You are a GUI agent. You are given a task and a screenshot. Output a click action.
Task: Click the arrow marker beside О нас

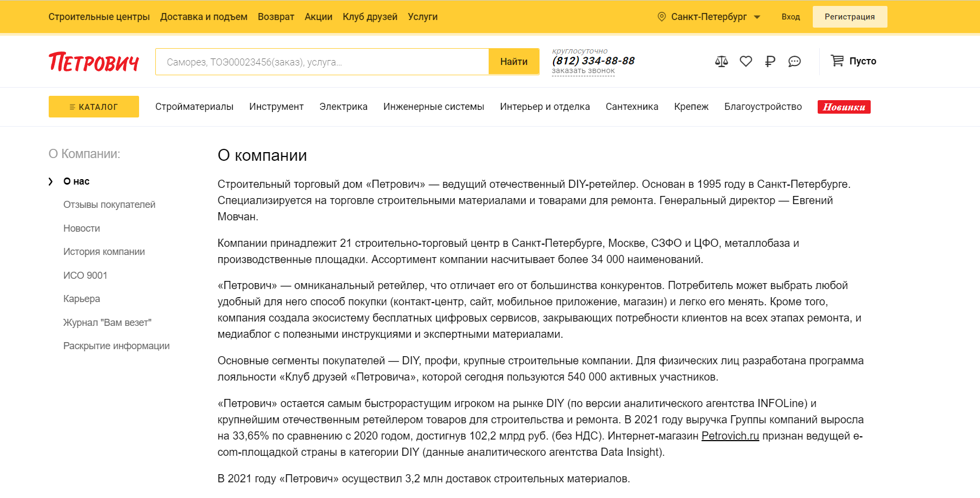[51, 181]
